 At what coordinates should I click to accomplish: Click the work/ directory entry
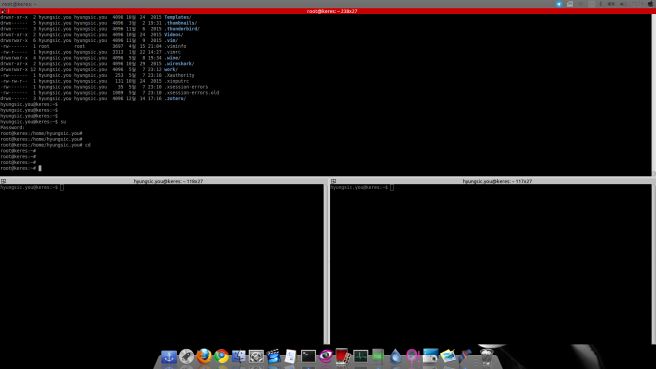coord(171,69)
